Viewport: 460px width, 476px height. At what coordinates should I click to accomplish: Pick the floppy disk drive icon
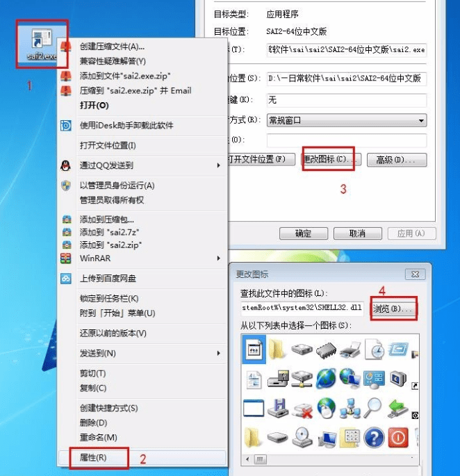[278, 408]
